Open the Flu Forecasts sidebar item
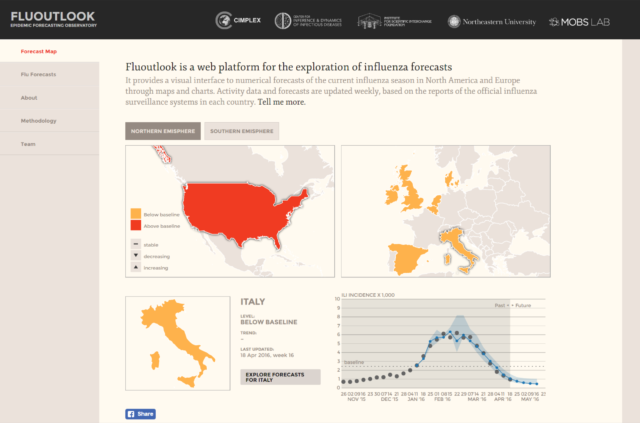This screenshot has width=640, height=423. (38, 74)
